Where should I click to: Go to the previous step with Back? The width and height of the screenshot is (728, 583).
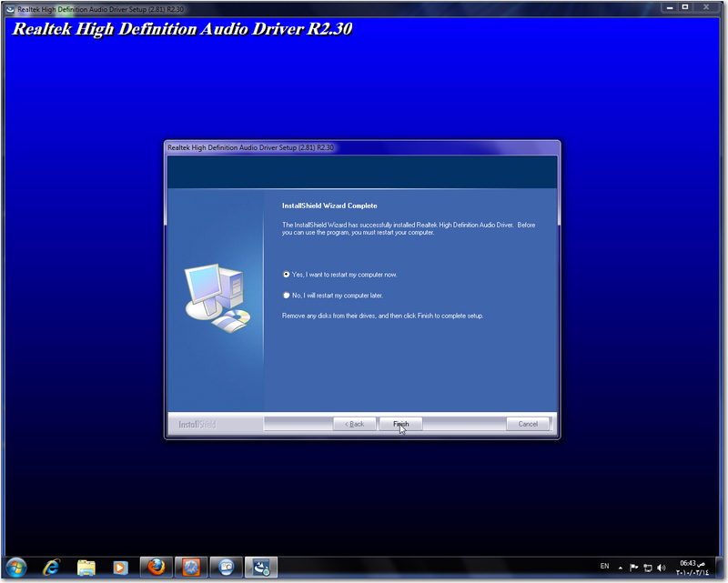[354, 424]
